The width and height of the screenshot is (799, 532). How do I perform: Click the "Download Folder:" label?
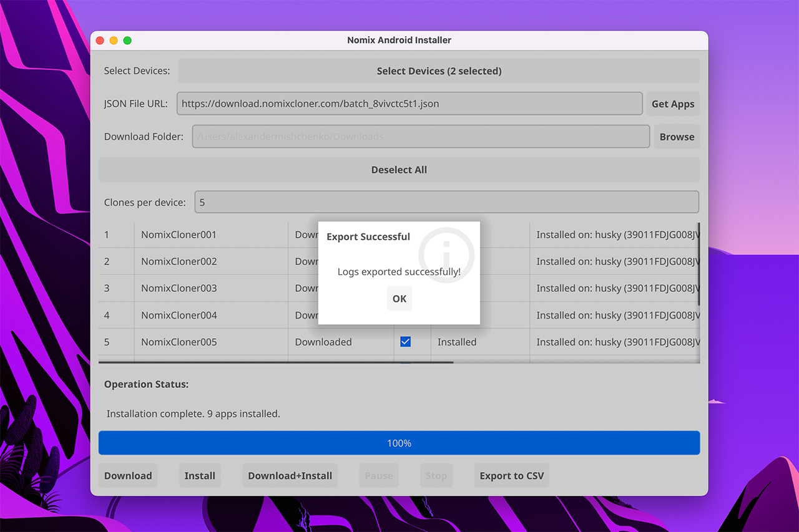pos(144,137)
